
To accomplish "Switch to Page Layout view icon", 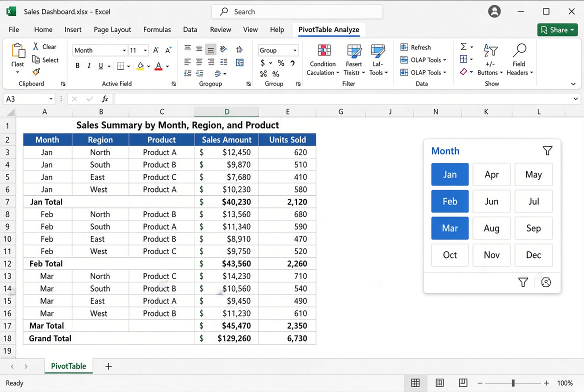I will pyautogui.click(x=439, y=382).
